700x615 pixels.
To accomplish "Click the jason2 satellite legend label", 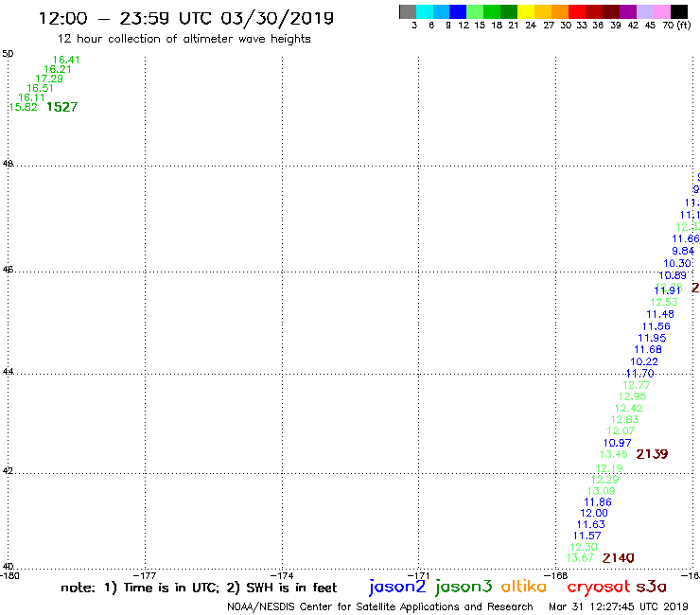I will tap(397, 587).
